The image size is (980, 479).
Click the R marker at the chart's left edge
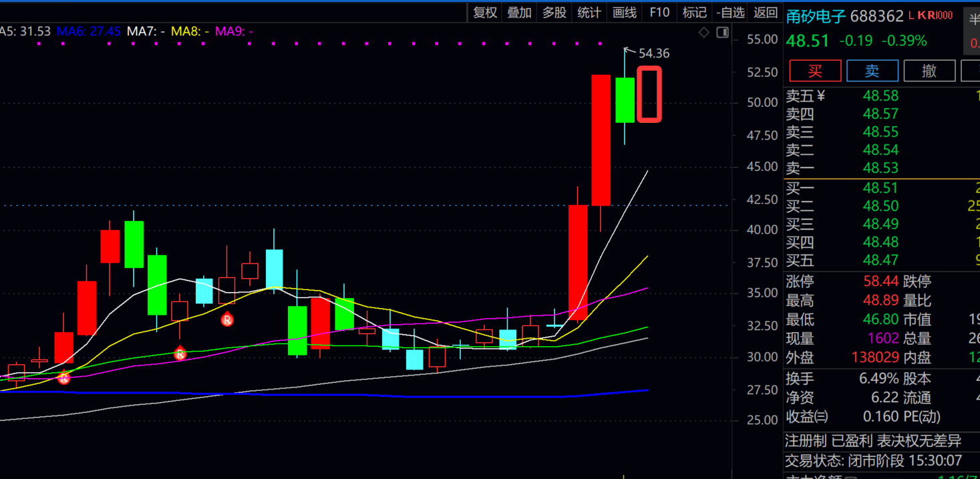(x=63, y=378)
